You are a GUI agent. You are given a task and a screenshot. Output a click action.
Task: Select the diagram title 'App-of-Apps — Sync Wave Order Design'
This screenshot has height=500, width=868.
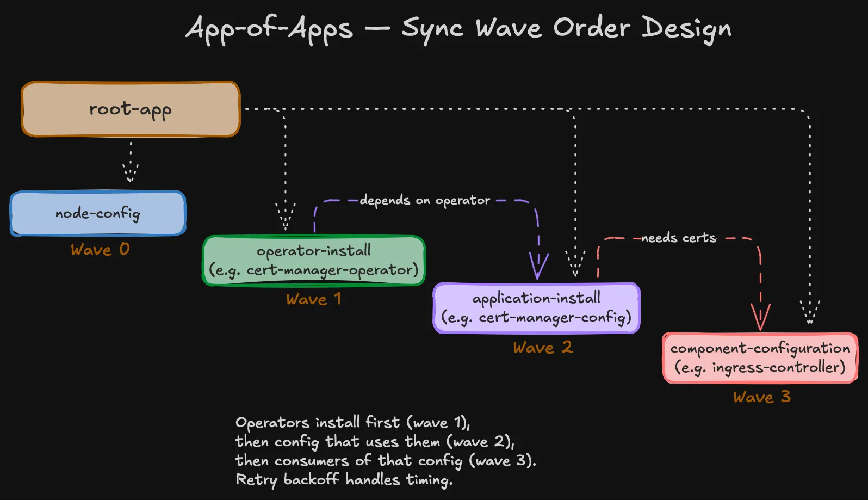pyautogui.click(x=458, y=28)
